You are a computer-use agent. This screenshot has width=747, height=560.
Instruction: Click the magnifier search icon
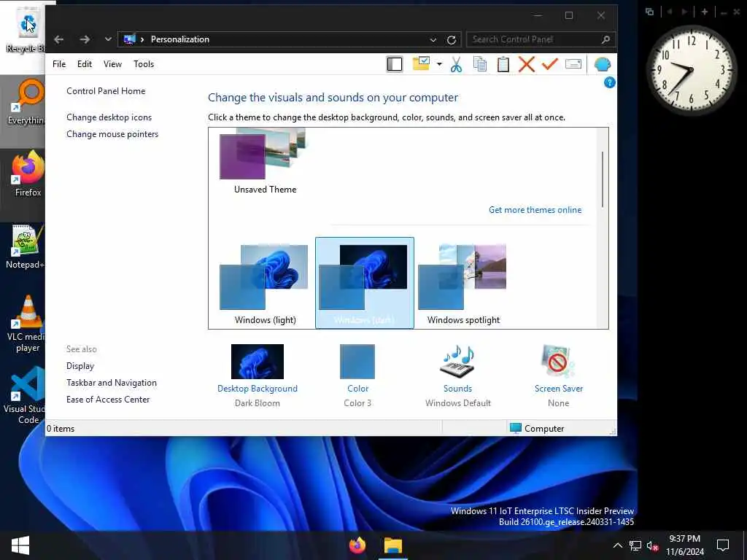click(x=606, y=39)
